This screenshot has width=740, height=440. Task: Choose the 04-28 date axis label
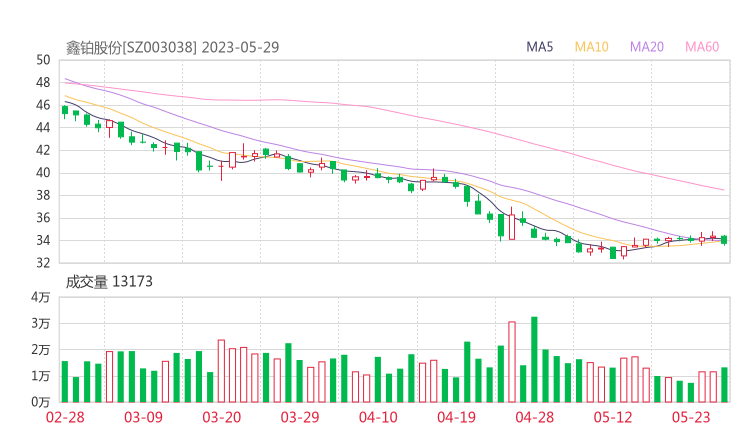tap(534, 418)
